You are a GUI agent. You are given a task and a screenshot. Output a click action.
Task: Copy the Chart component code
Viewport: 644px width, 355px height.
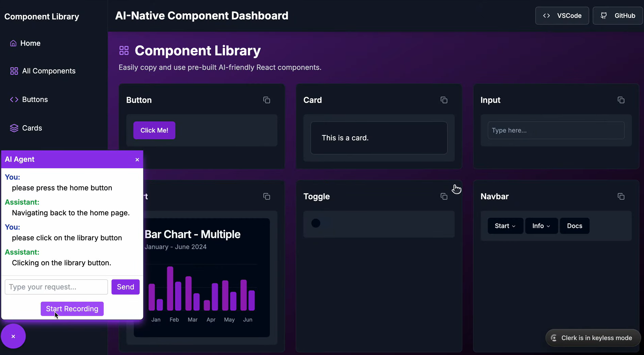[267, 197]
